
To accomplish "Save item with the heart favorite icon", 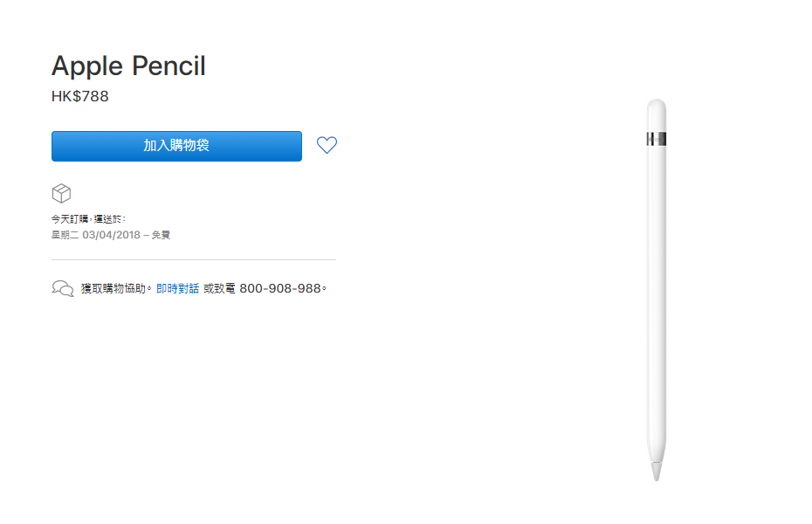I will (327, 145).
